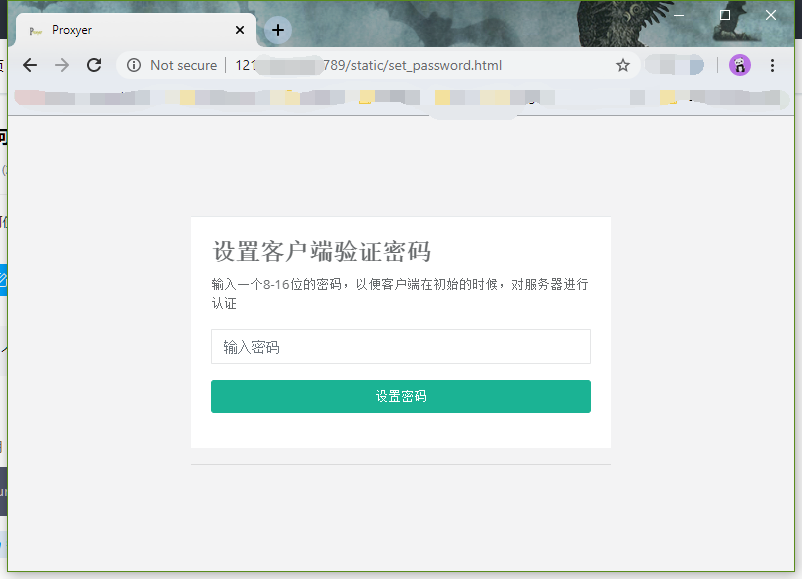Go back to the previous page

pyautogui.click(x=30, y=65)
